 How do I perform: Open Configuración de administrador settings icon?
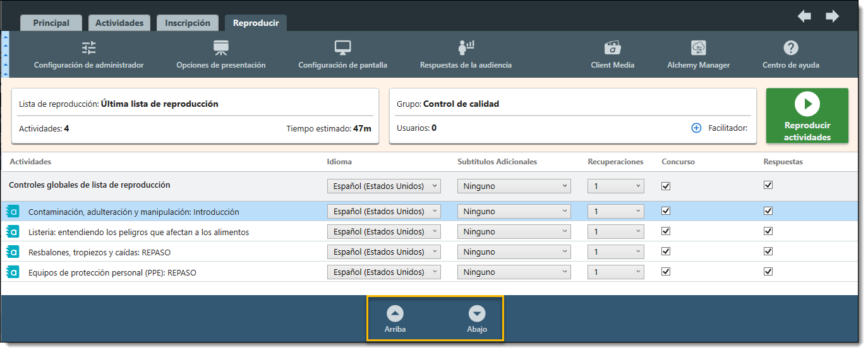point(88,48)
